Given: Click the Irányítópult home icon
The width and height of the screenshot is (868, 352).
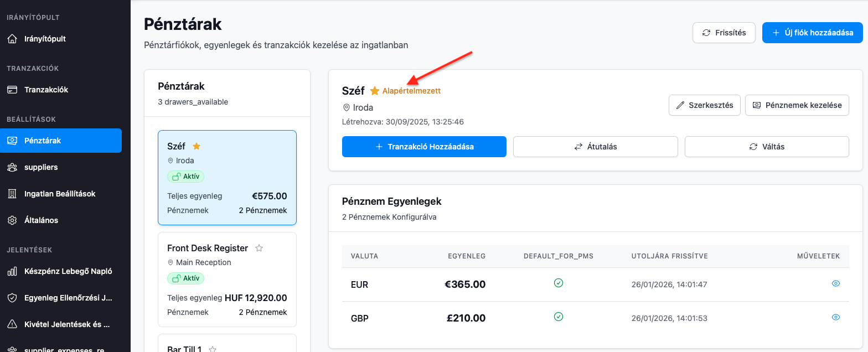Looking at the screenshot, I should point(12,39).
